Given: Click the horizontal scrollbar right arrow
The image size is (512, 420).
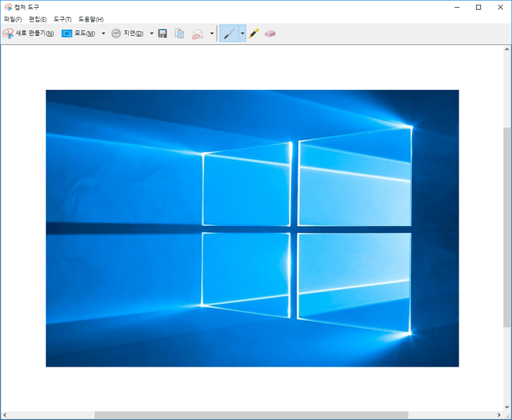Looking at the screenshot, I should coord(499,415).
